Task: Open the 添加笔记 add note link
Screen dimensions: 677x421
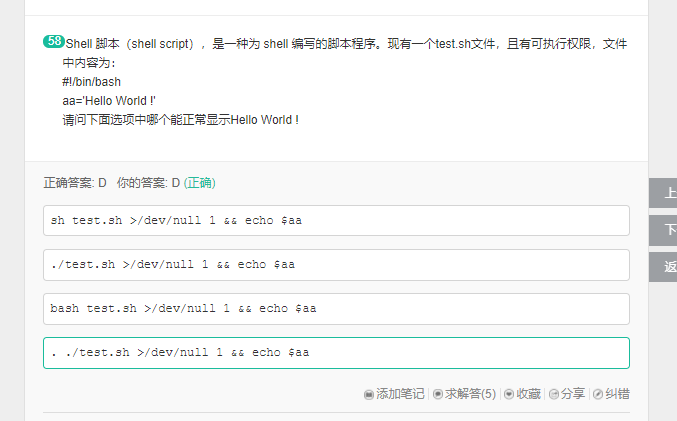Action: pos(400,394)
